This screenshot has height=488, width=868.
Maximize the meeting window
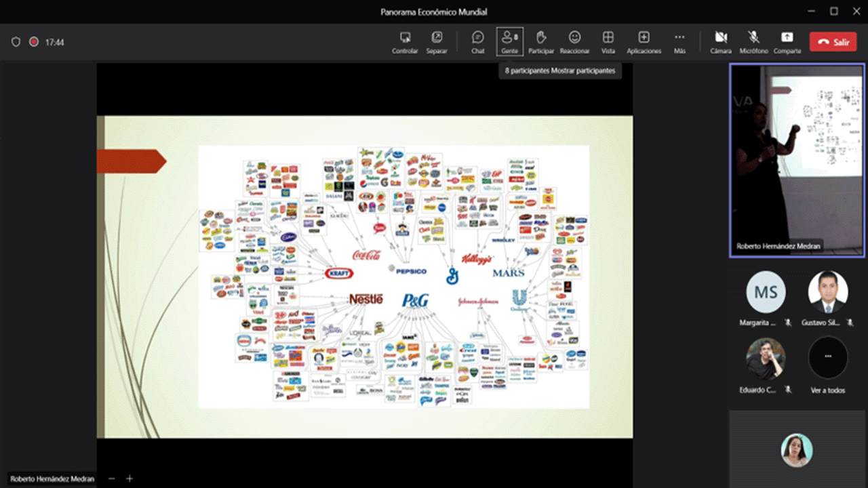tap(834, 12)
